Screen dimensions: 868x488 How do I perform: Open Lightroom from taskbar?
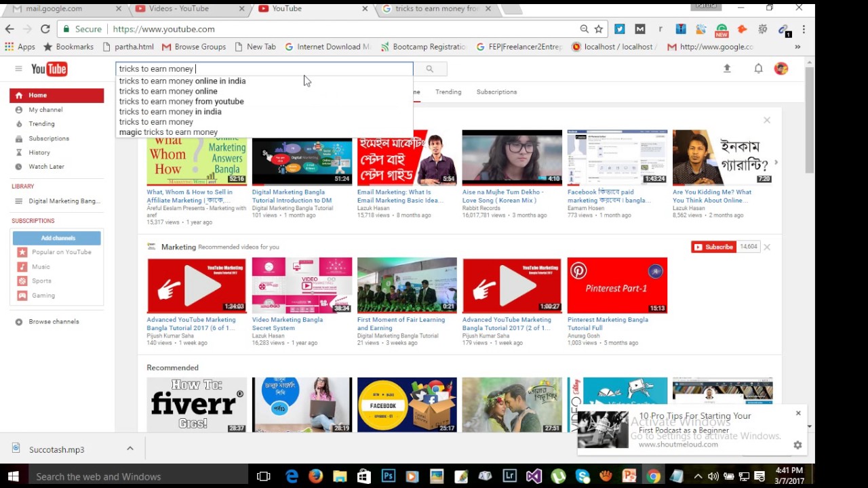pos(509,476)
